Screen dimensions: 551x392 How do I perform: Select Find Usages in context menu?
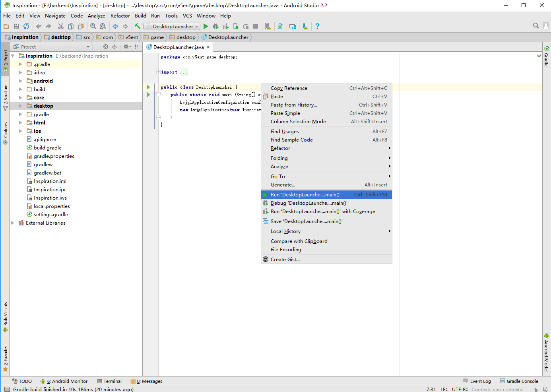[326, 131]
